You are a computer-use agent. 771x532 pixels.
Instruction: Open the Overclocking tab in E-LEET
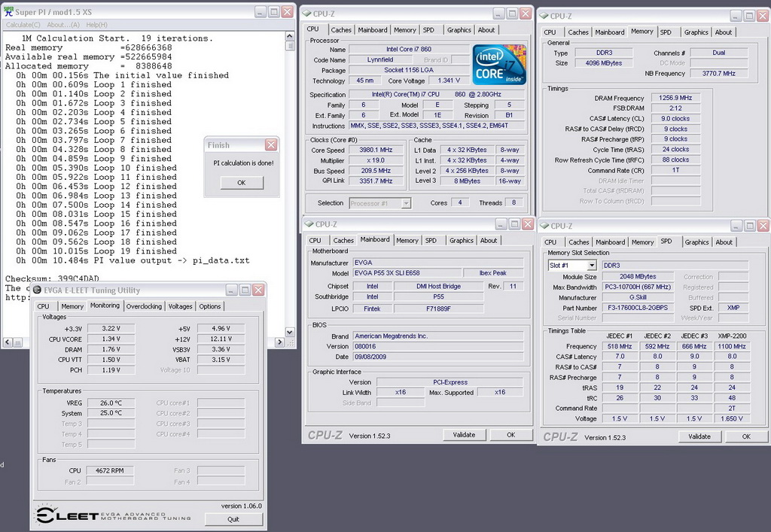144,306
